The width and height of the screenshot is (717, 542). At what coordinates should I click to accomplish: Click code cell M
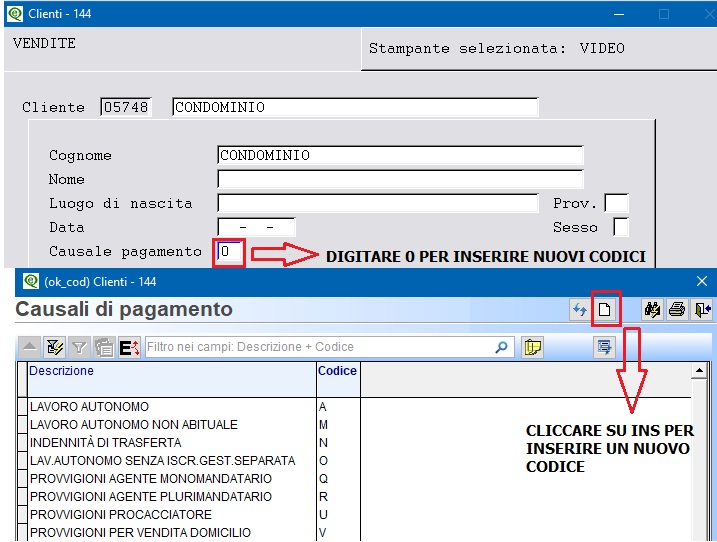point(338,424)
